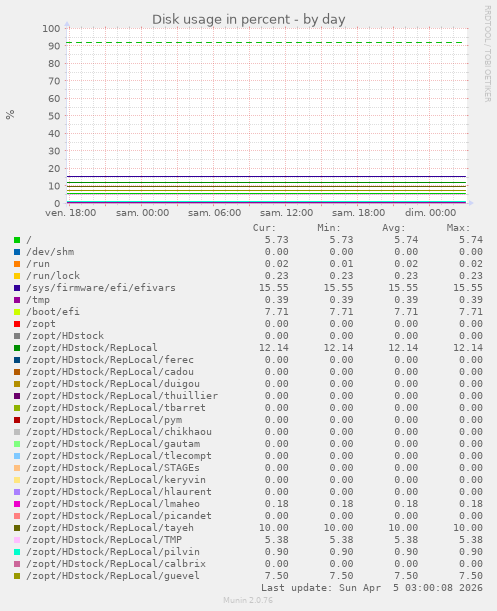The image size is (497, 611).
Task: Click the graph title Disk usage in percent
Action: tap(249, 19)
